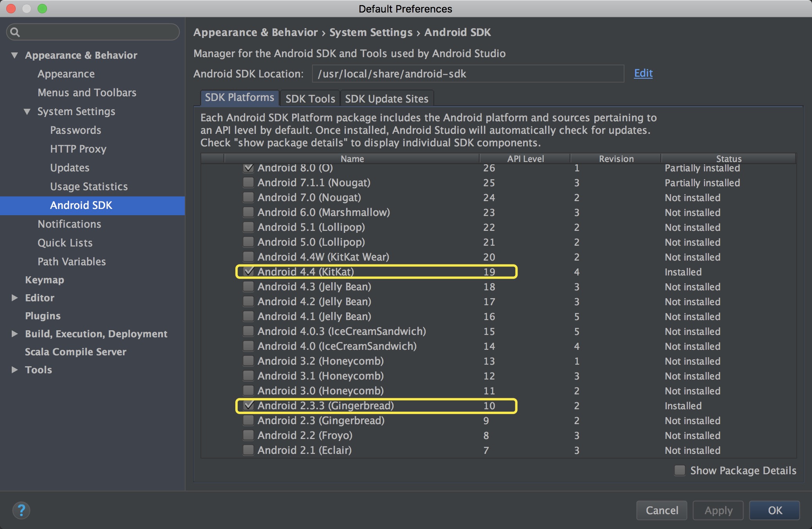Select Passwords in sidebar
Screen dimensions: 812x529
(76, 130)
